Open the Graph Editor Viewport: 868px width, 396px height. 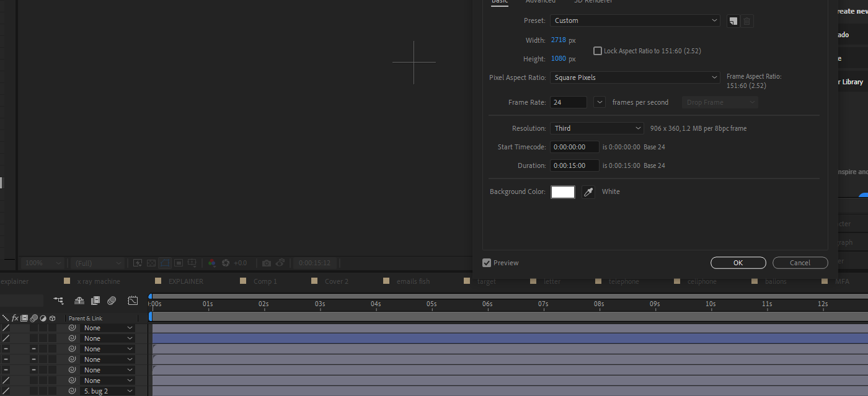(133, 301)
